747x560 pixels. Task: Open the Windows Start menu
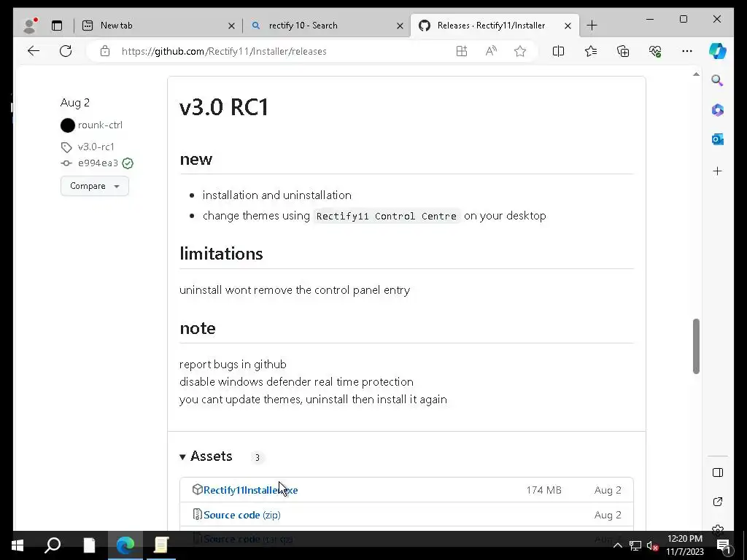[18, 545]
